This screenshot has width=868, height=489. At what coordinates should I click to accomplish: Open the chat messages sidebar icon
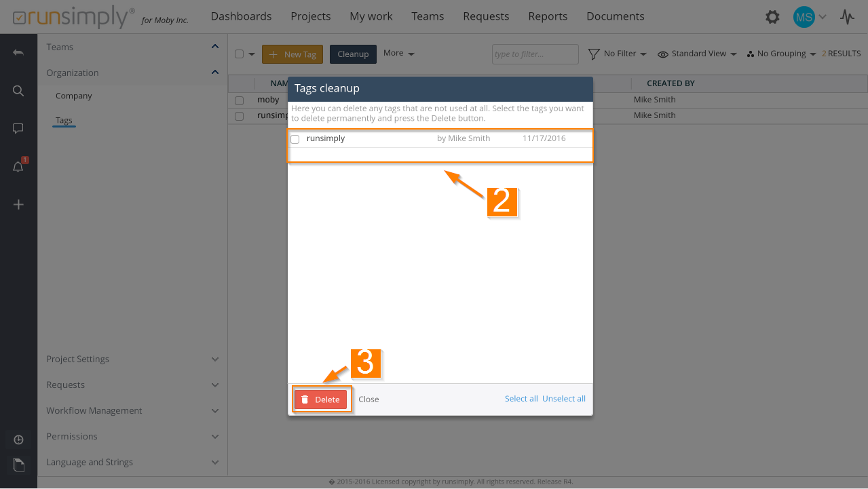point(18,128)
